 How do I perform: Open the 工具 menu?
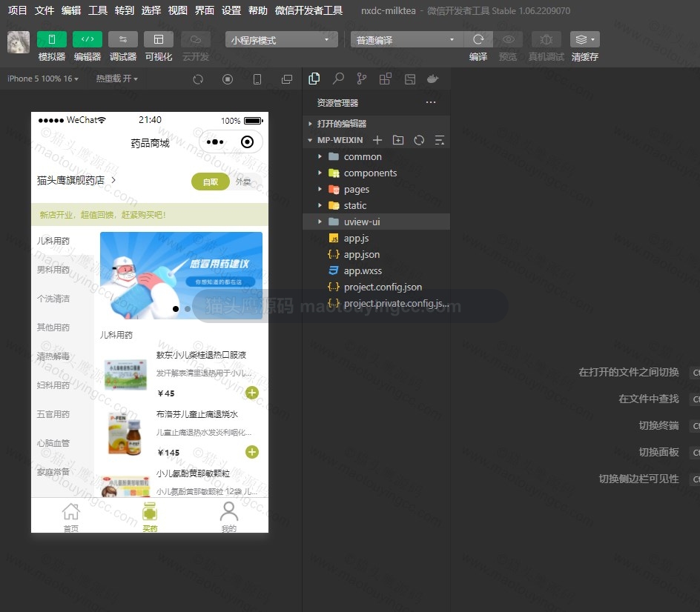pyautogui.click(x=98, y=10)
